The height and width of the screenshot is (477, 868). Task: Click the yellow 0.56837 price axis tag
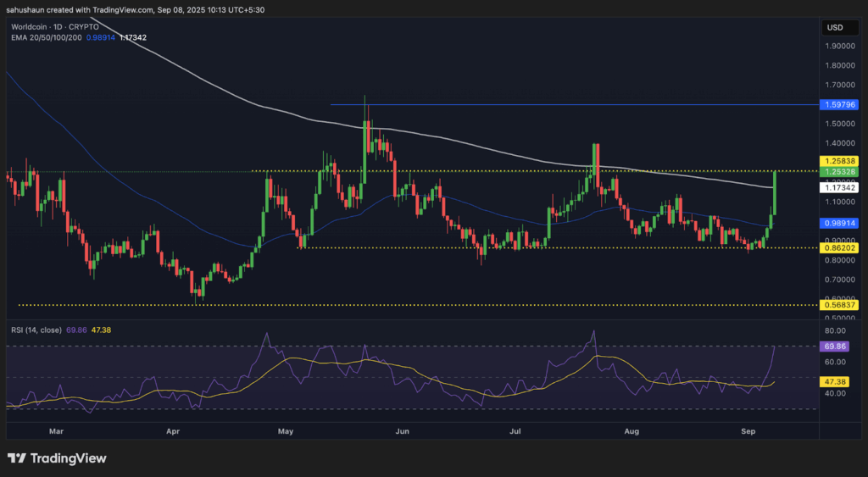coord(839,305)
